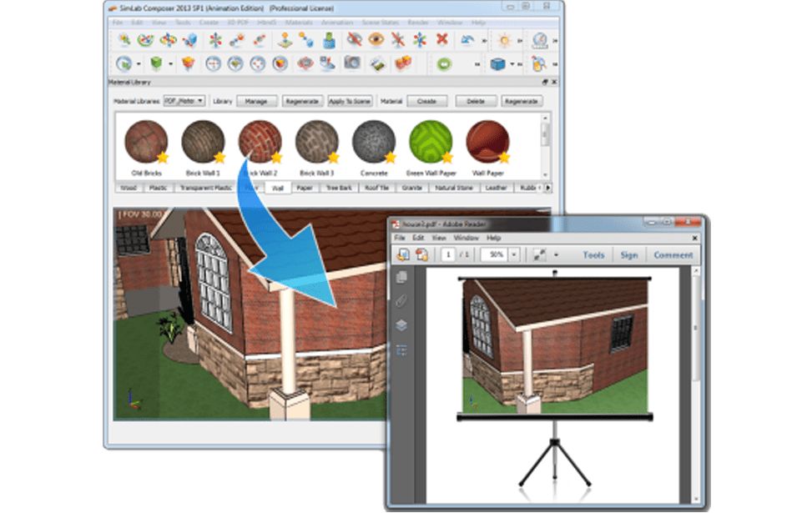The width and height of the screenshot is (812, 513).
Task: Click the material tabs scroll-right arrow
Action: pos(548,188)
